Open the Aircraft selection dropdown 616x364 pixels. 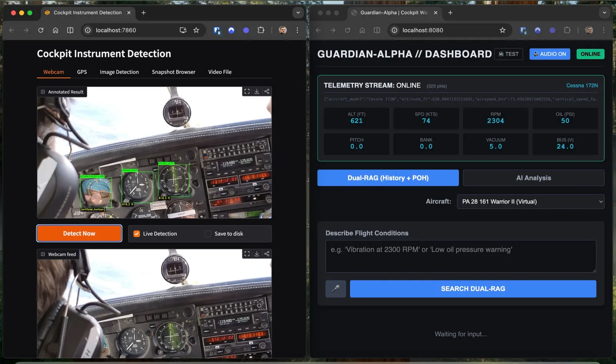click(531, 202)
